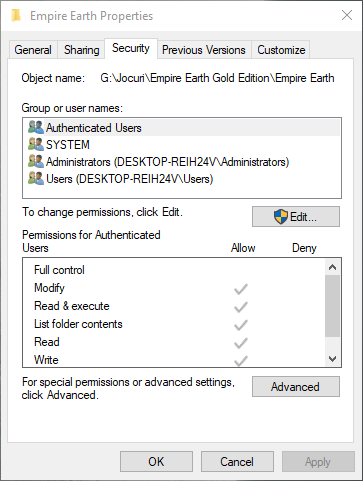Viewport: 363px width, 481px height.
Task: Click the object name path text
Action: click(x=217, y=78)
